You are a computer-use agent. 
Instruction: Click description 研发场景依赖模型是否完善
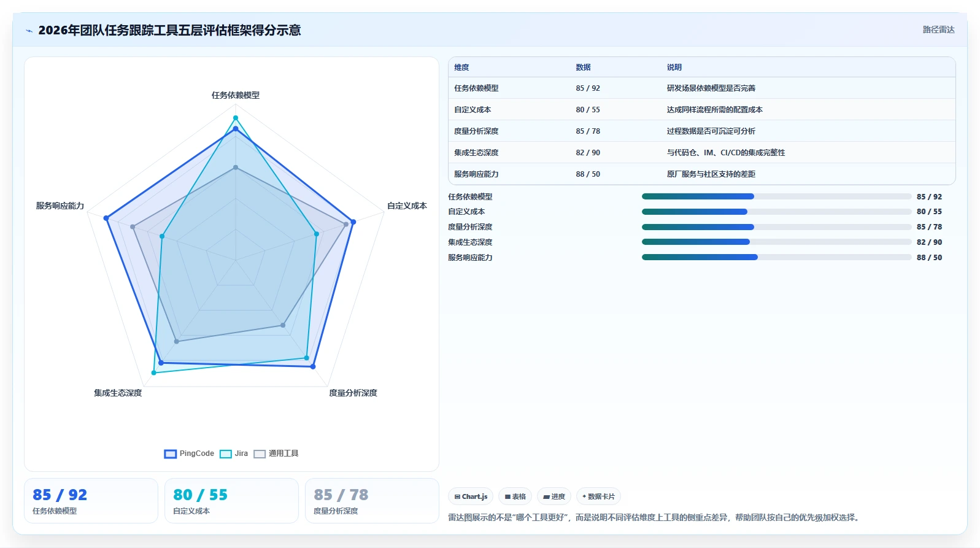[x=711, y=88]
